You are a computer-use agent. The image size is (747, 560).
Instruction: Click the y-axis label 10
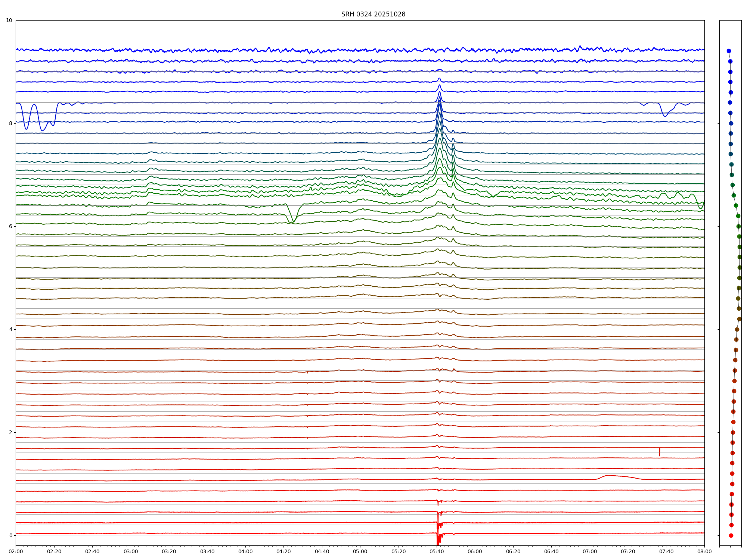point(9,20)
